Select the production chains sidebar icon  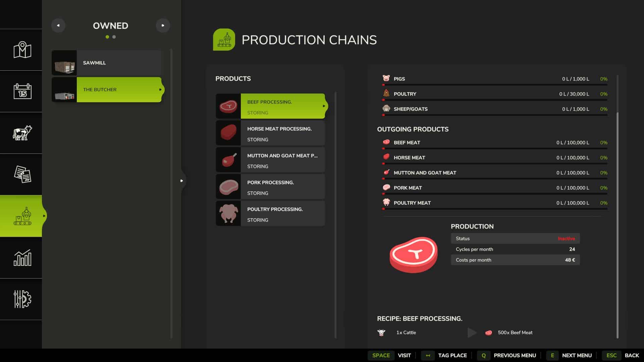(x=22, y=216)
